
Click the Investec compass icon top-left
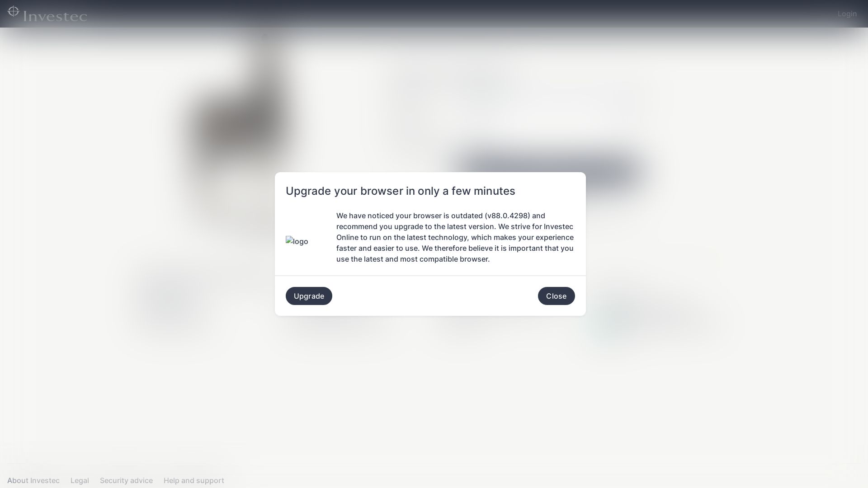[13, 12]
